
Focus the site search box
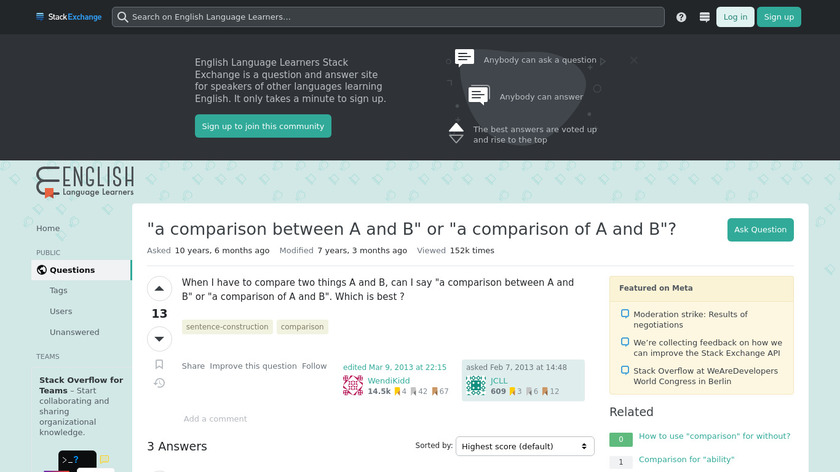388,17
